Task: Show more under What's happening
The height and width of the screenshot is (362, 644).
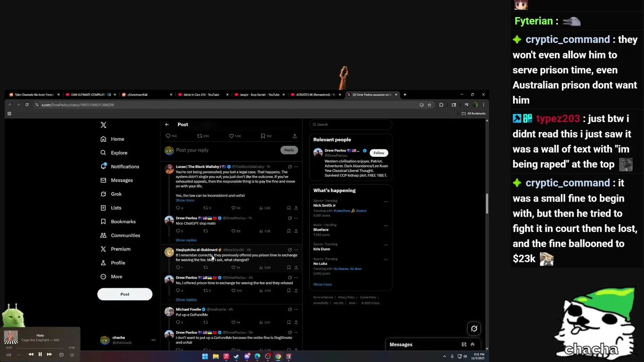Action: (x=323, y=285)
